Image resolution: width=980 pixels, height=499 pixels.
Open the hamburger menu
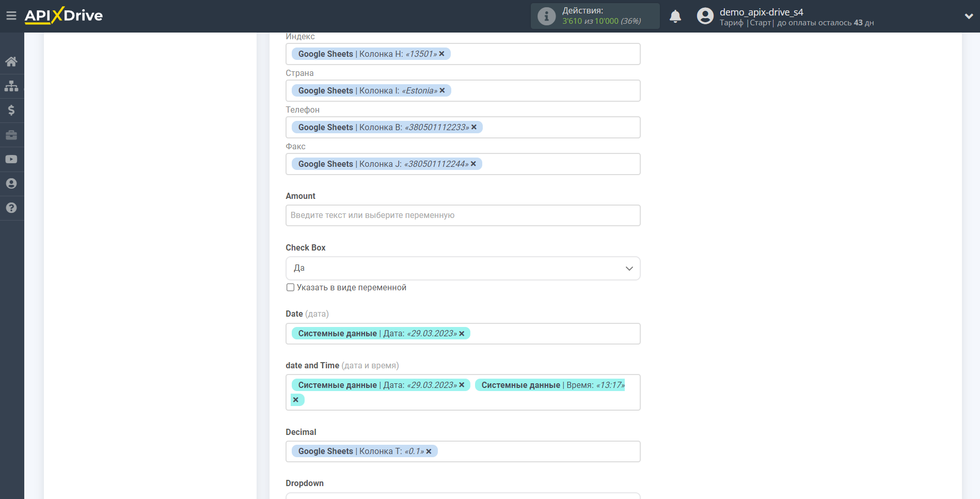[11, 15]
